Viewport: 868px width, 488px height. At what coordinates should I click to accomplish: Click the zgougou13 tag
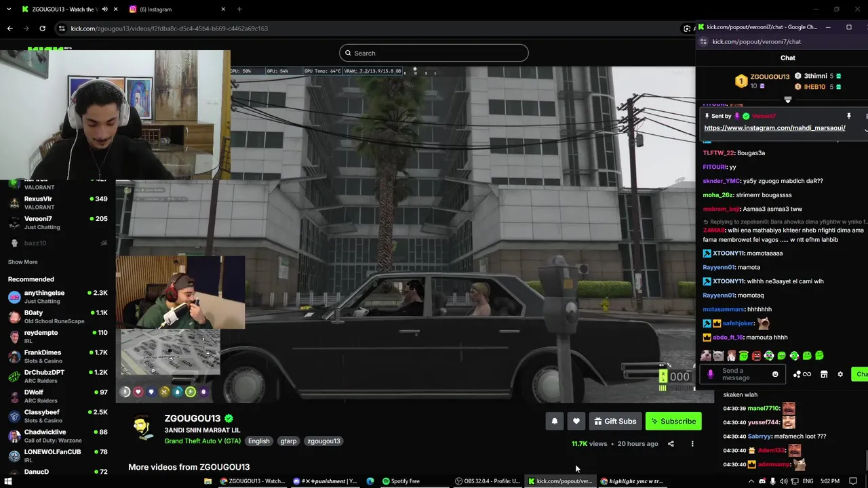point(323,441)
